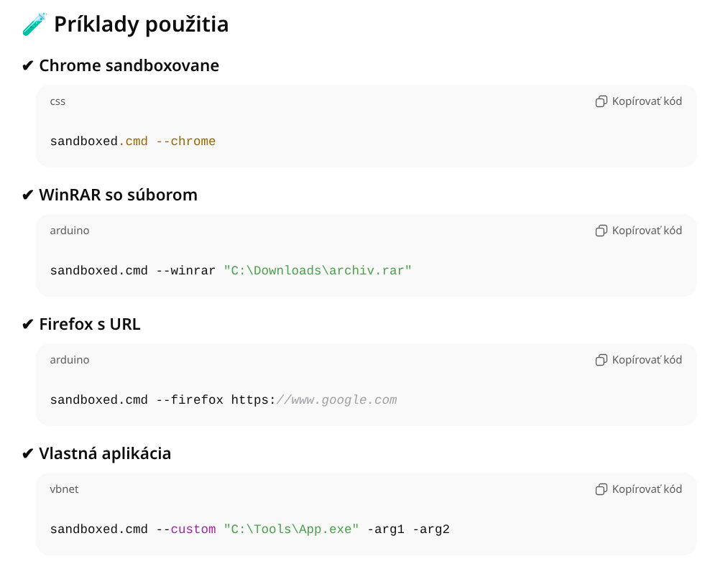Click the vbnet label in the last block
Image resolution: width=728 pixels, height=574 pixels.
click(65, 489)
